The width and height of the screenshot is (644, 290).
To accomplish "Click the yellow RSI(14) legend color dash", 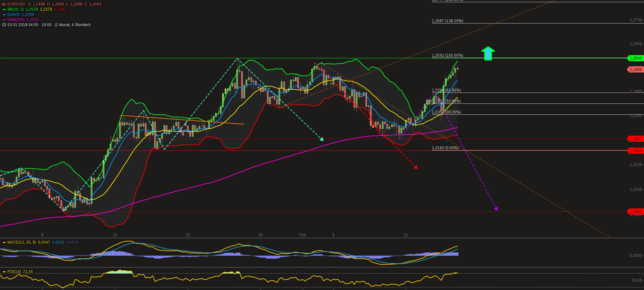I will pyautogui.click(x=4, y=272).
